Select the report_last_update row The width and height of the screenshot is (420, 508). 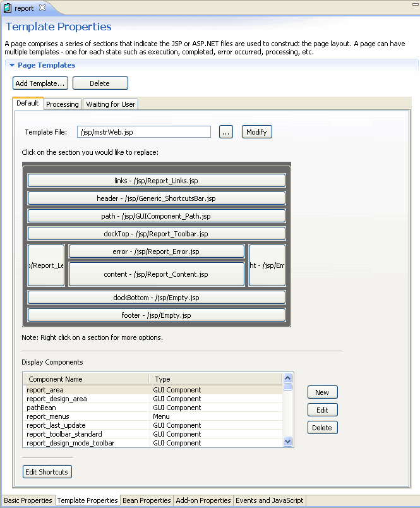click(153, 425)
